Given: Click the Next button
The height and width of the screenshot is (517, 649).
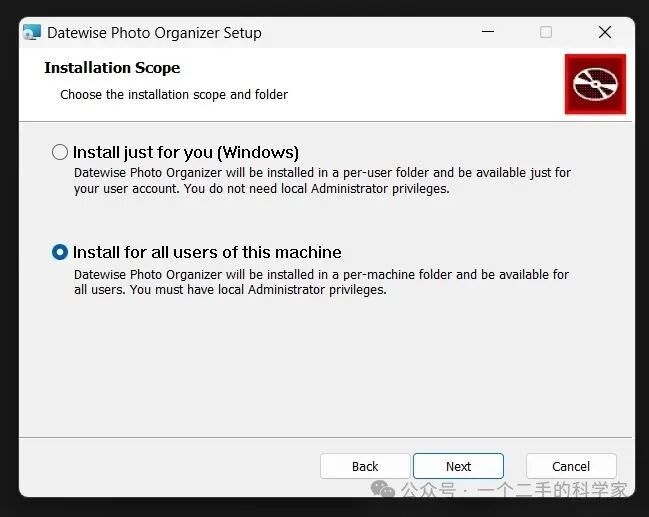Looking at the screenshot, I should (x=458, y=466).
